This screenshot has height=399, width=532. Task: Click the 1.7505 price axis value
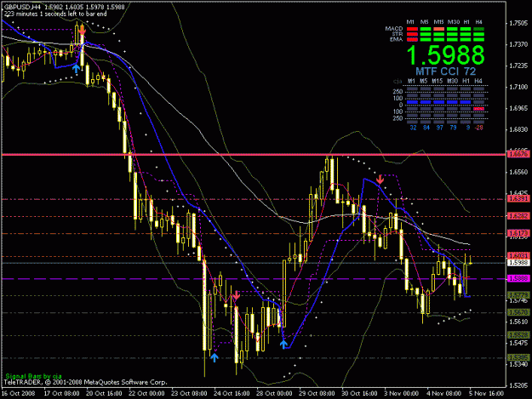tap(518, 23)
